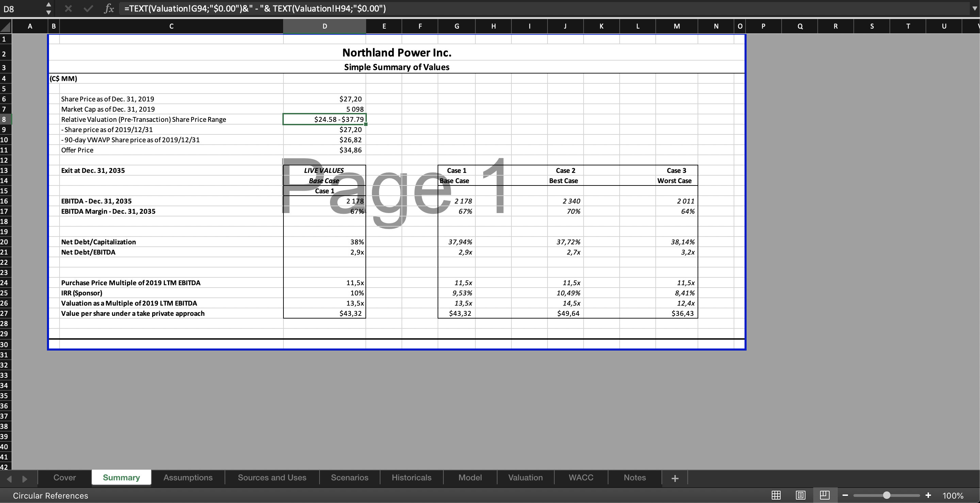The height and width of the screenshot is (503, 980).
Task: Open the Valuation sheet tab
Action: pos(526,477)
